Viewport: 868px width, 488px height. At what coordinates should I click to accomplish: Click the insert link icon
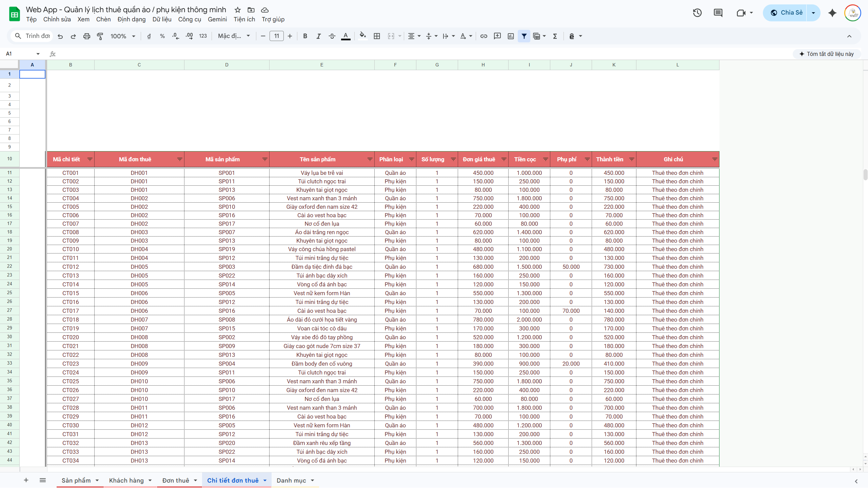pos(484,36)
